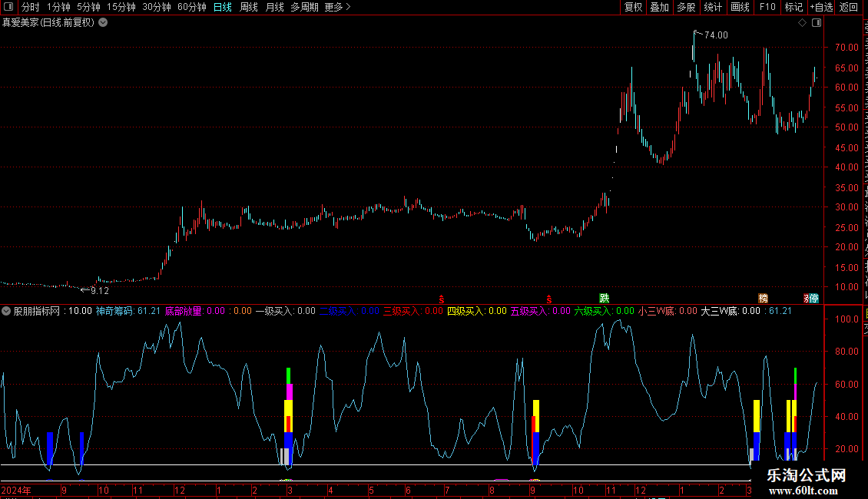This screenshot has width=868, height=499.
Task: Click the orange 榜 event marker
Action: pos(763,299)
